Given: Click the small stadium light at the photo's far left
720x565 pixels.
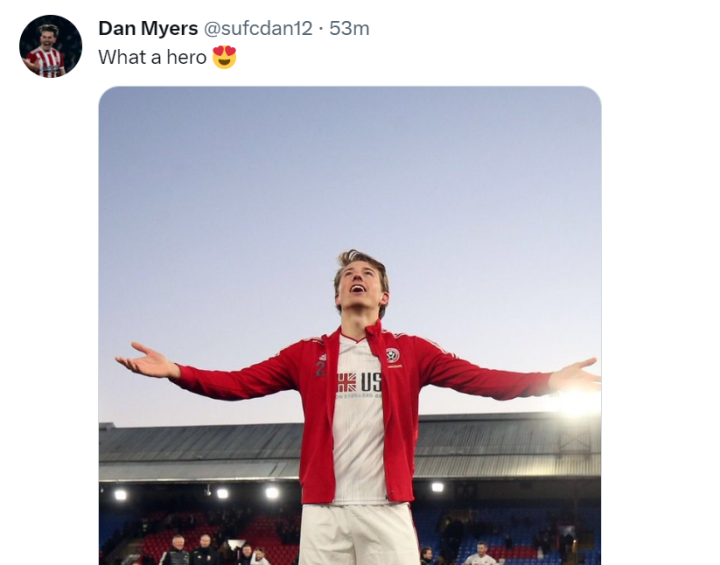Looking at the screenshot, I should click(x=121, y=494).
